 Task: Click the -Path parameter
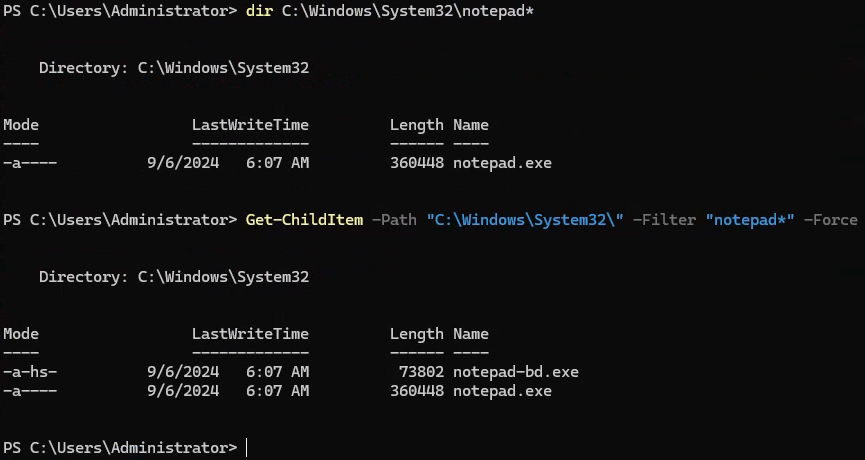[x=393, y=219]
